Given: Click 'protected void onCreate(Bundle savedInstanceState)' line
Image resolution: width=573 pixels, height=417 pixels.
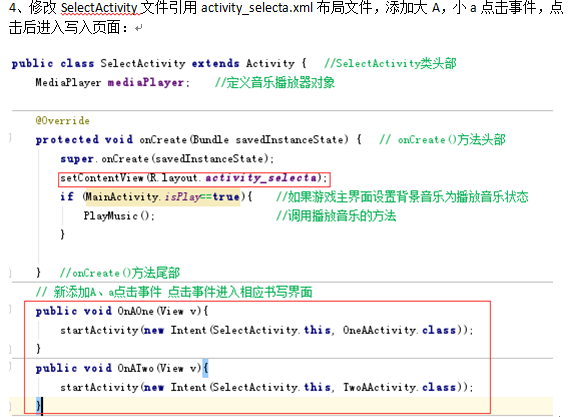Looking at the screenshot, I should pyautogui.click(x=198, y=140).
